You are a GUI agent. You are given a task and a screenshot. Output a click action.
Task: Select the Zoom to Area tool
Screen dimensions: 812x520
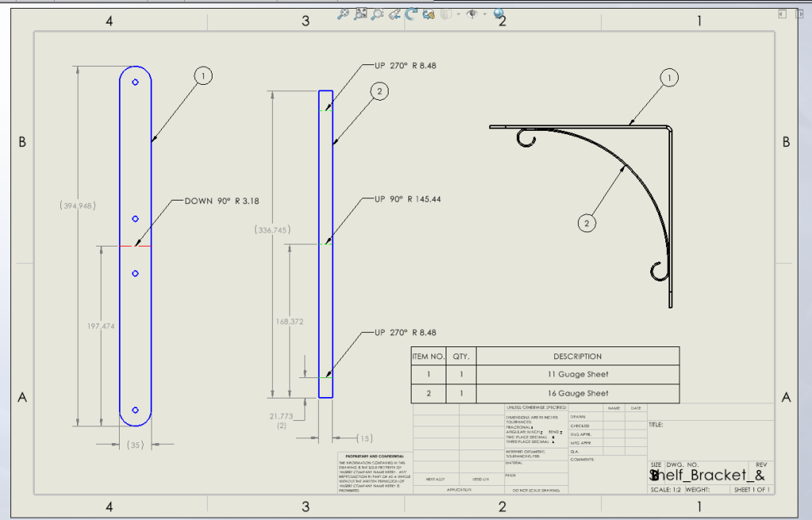tap(361, 13)
